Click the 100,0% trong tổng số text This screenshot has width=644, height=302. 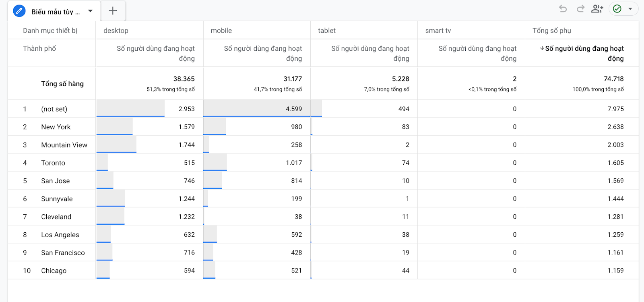[598, 89]
